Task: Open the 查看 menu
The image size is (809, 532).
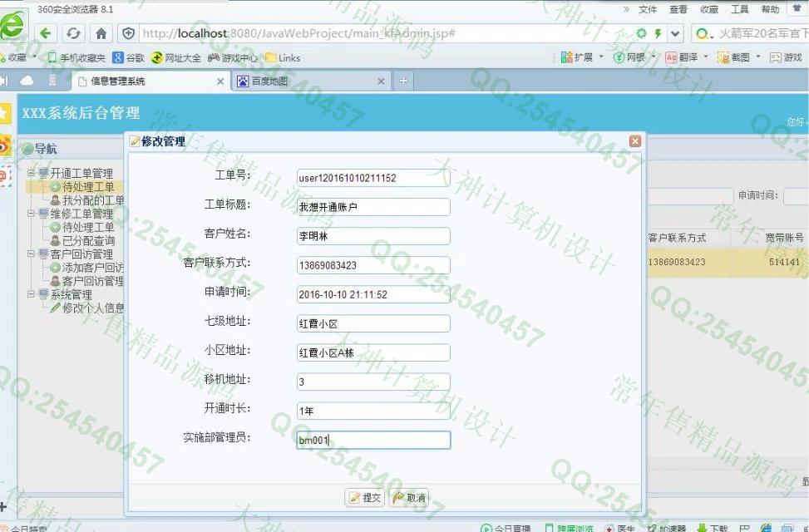Action: [678, 9]
